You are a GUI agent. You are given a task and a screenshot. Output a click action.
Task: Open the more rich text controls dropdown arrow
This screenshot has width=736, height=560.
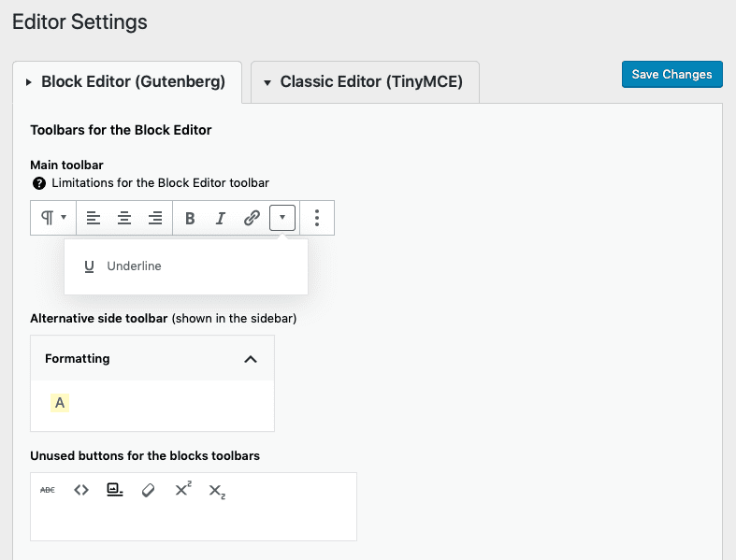pos(282,218)
